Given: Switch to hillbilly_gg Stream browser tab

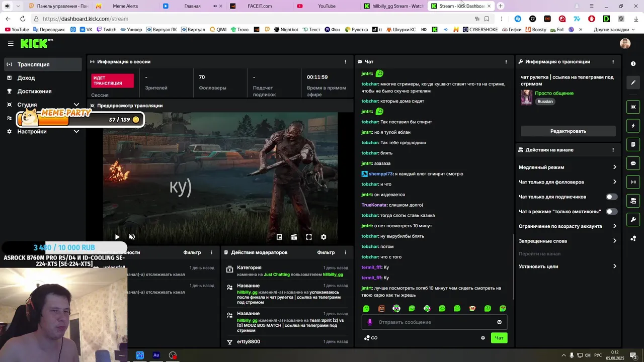Looking at the screenshot, I should point(393,6).
